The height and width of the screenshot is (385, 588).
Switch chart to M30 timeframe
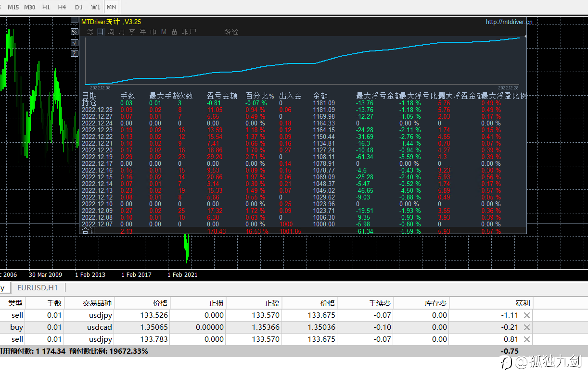click(29, 7)
